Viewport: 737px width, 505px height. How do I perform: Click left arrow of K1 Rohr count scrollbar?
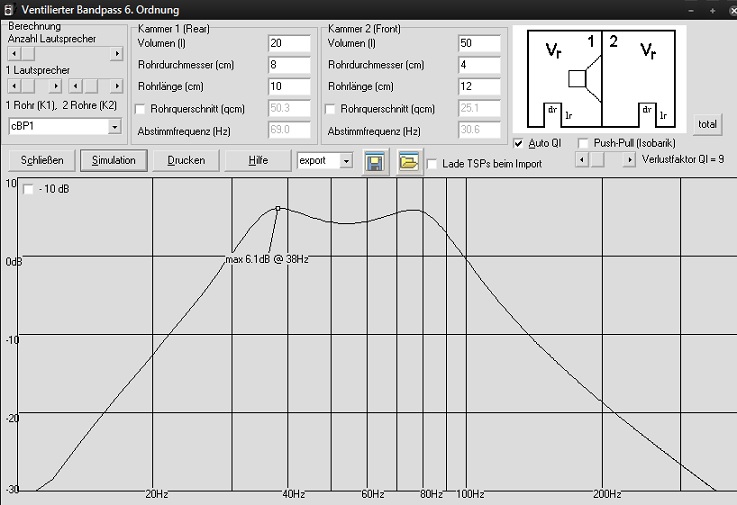(14, 86)
